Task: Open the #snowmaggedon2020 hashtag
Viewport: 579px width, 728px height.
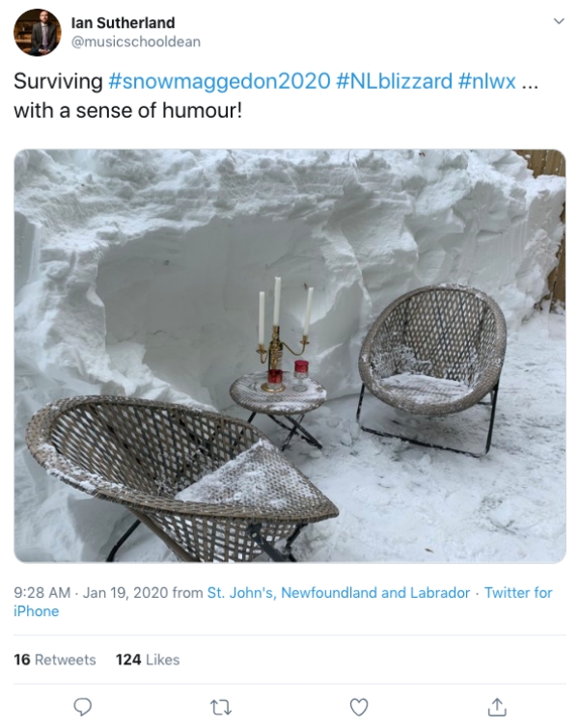Action: click(219, 81)
